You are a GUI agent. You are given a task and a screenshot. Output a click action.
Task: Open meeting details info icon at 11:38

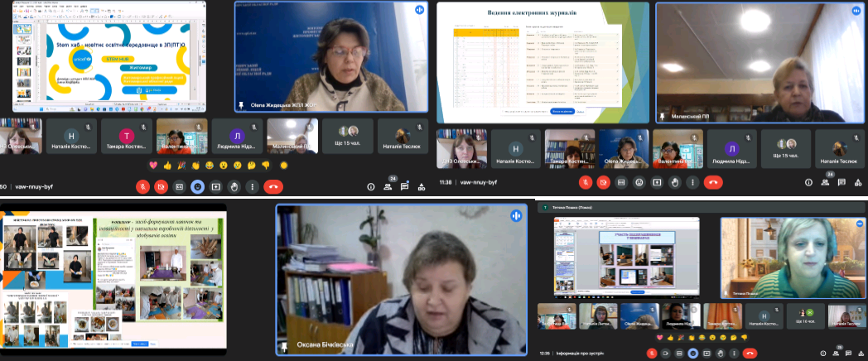point(808,182)
